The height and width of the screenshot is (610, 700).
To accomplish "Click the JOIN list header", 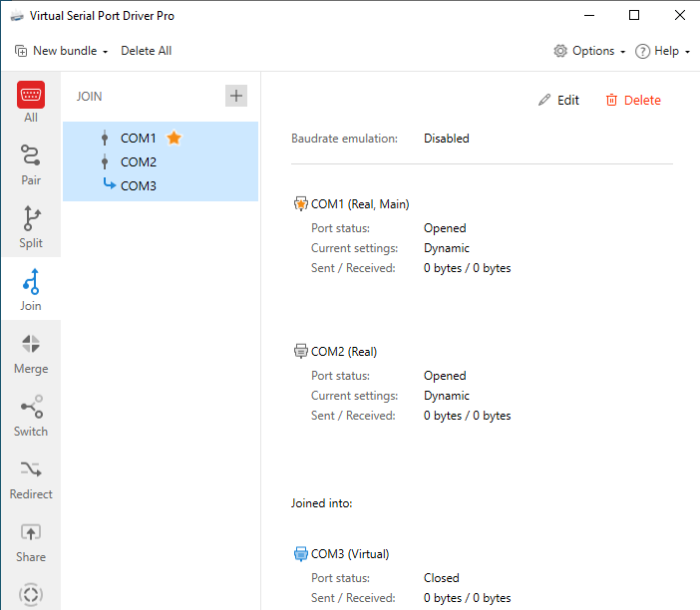I will (x=90, y=97).
